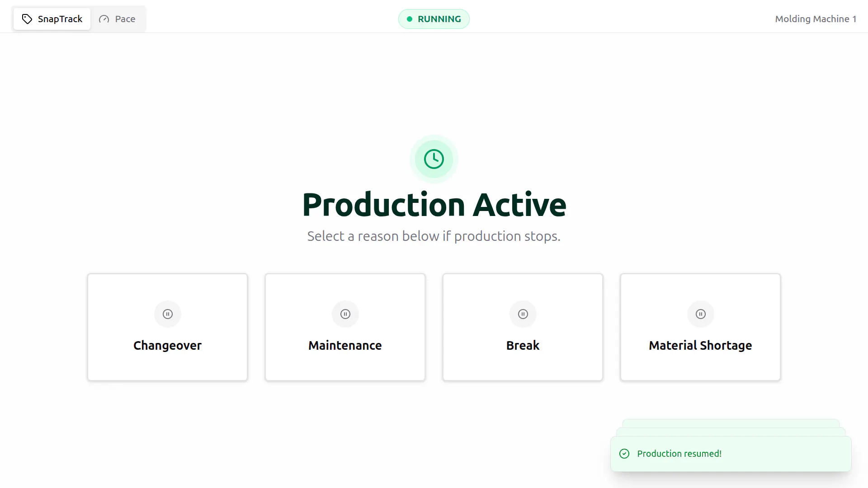Open the Pace tab

[117, 19]
